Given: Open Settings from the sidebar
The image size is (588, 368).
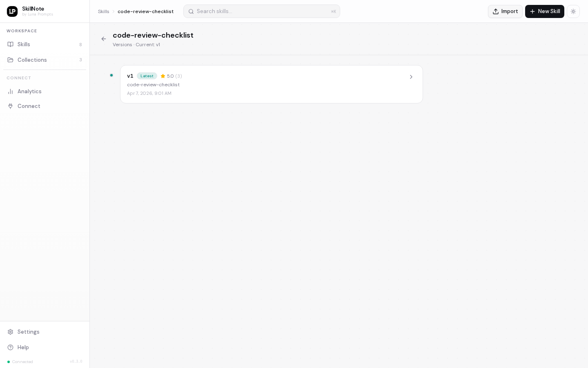Looking at the screenshot, I should pyautogui.click(x=45, y=332).
